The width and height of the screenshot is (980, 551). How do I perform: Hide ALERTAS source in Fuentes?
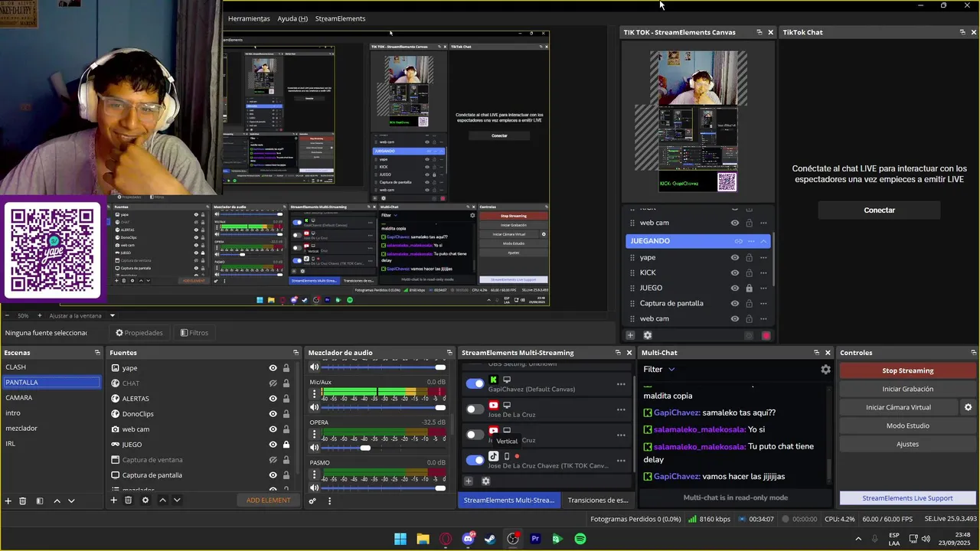click(273, 399)
